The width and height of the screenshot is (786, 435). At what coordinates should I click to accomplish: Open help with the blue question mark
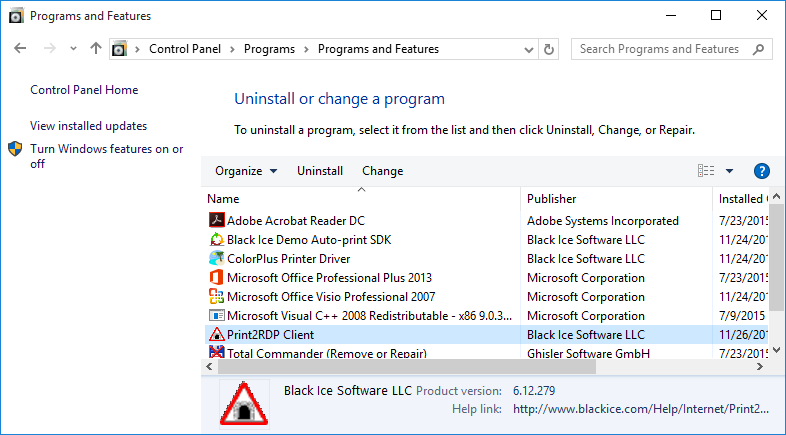[761, 171]
